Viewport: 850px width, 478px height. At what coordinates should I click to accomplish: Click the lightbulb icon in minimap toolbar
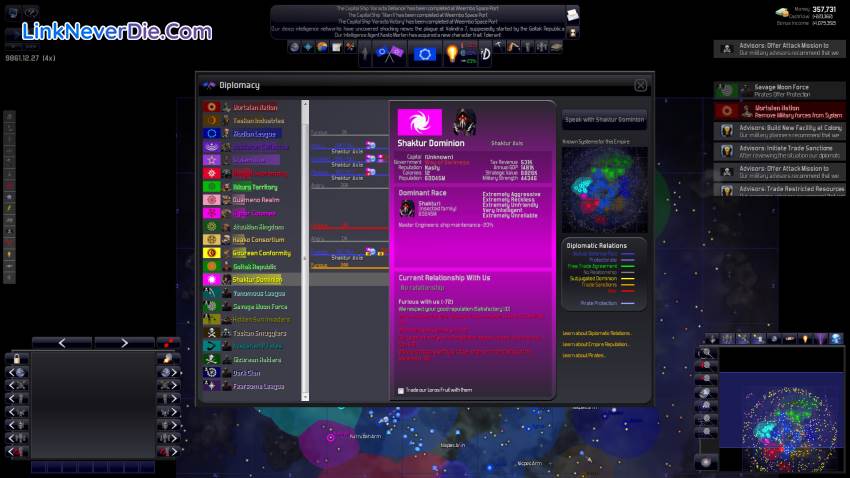[x=806, y=339]
